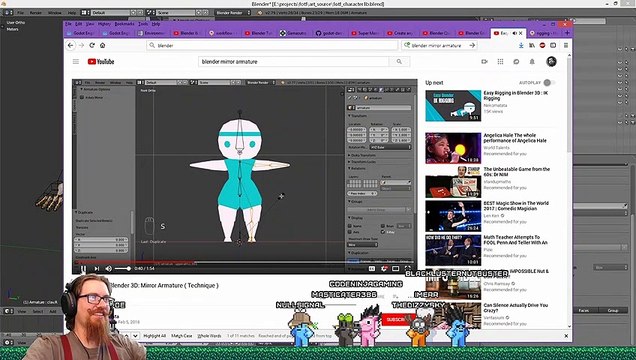Open Blender's Scene selector dropdown
The width and height of the screenshot is (636, 360).
[175, 13]
